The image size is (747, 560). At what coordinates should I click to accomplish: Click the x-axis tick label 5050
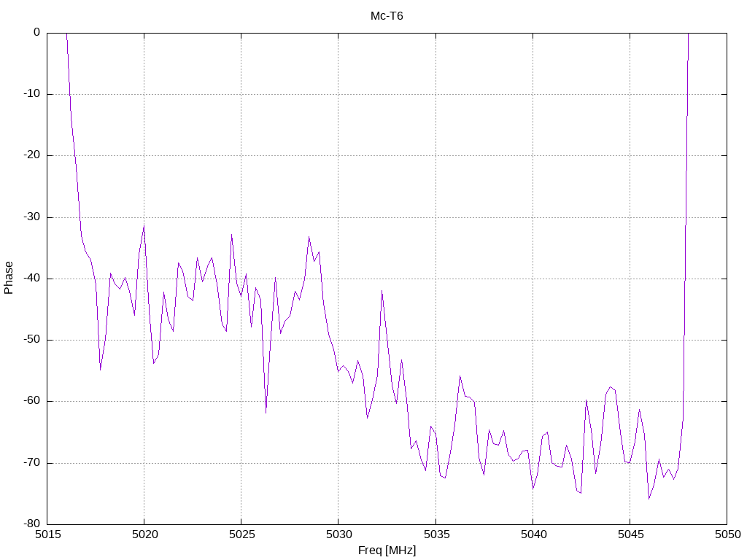(727, 534)
